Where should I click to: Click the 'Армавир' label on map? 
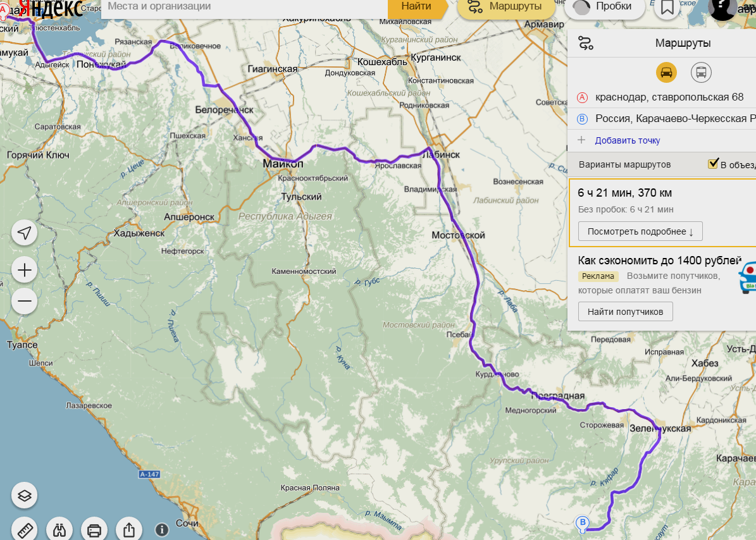click(544, 24)
